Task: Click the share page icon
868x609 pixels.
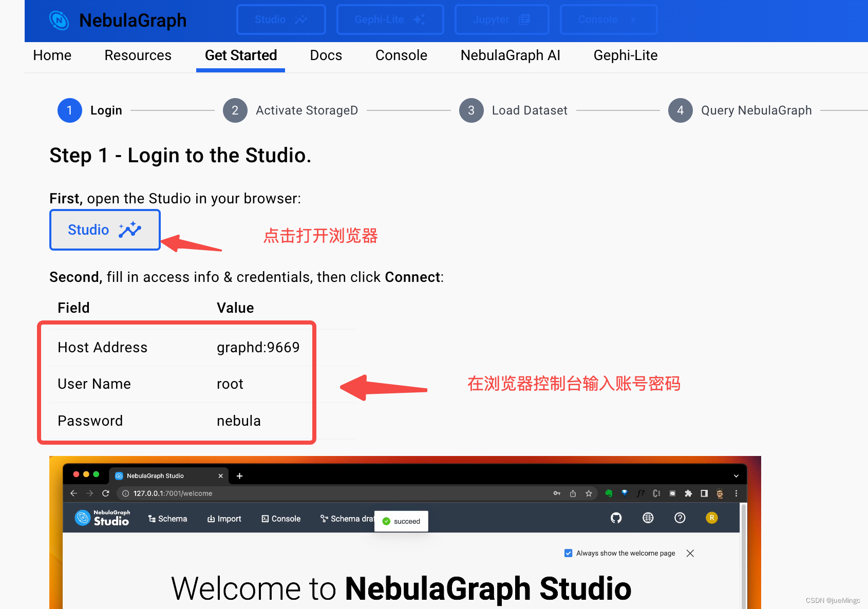Action: (573, 493)
